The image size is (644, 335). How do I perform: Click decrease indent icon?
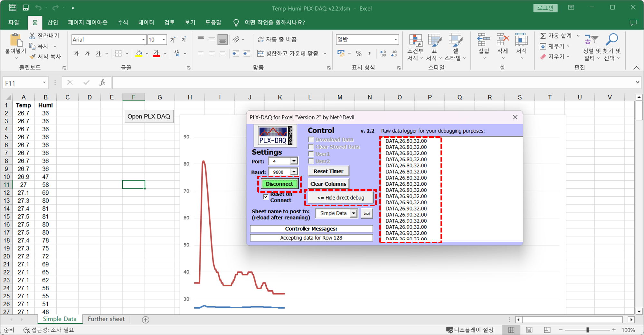[x=236, y=53]
